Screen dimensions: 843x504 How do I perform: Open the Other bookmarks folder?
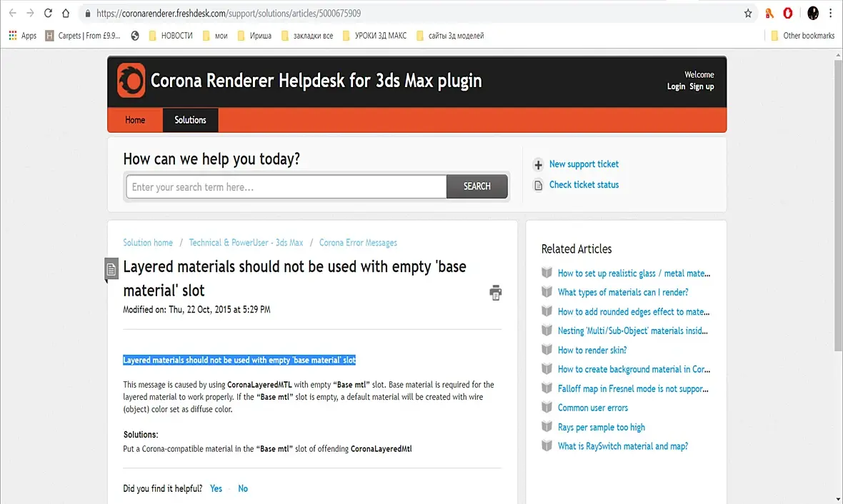click(802, 36)
